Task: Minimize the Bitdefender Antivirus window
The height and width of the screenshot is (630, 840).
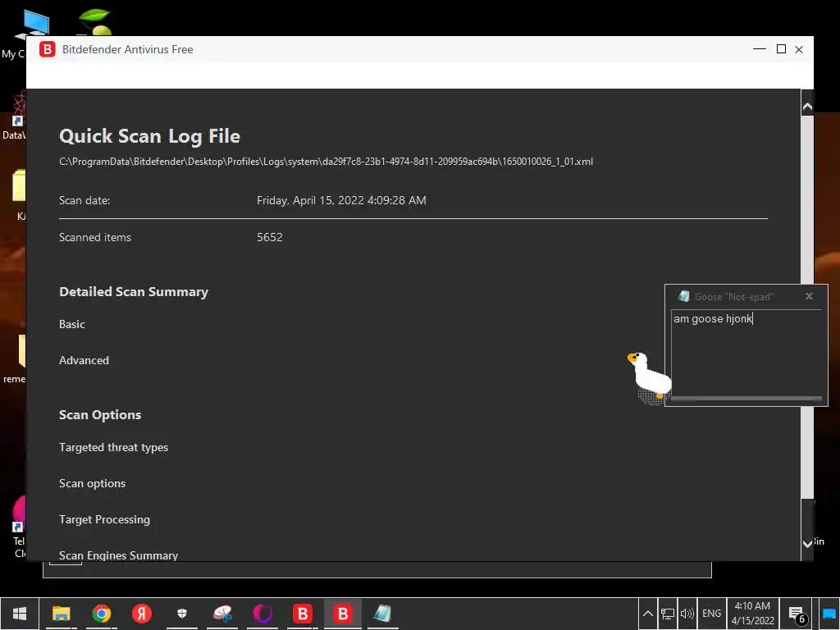Action: [759, 49]
